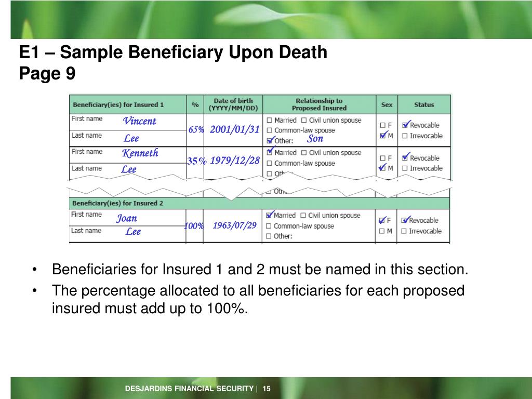Check Irrevocable for beneficiary Vincent Lee
This screenshot has width=532, height=399.
[x=405, y=136]
